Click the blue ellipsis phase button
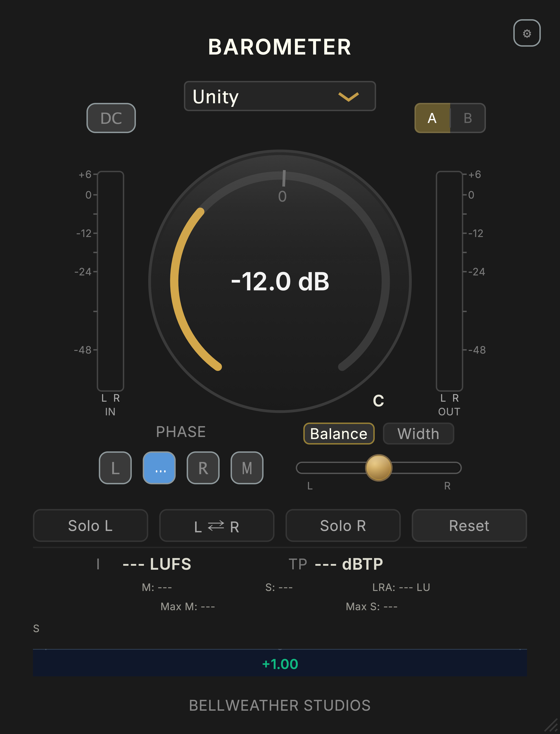This screenshot has height=734, width=560. (159, 468)
